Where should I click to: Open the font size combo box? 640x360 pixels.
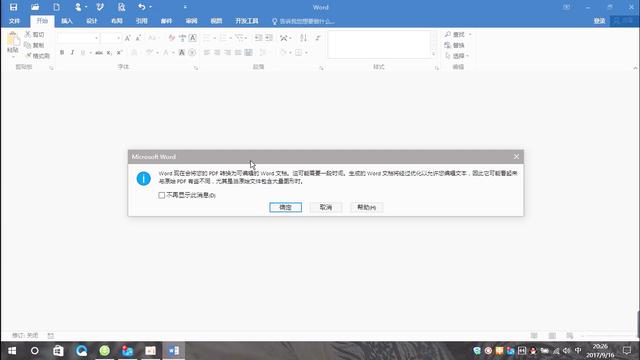click(111, 38)
